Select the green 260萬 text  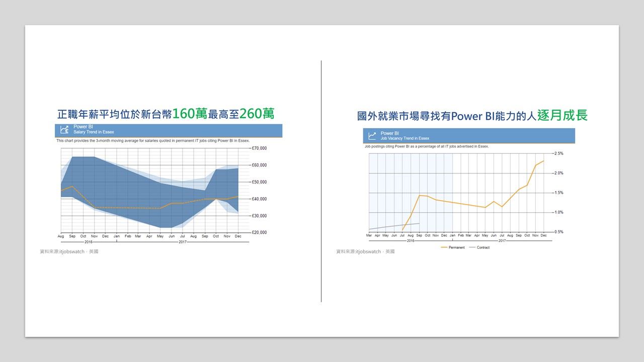(257, 114)
